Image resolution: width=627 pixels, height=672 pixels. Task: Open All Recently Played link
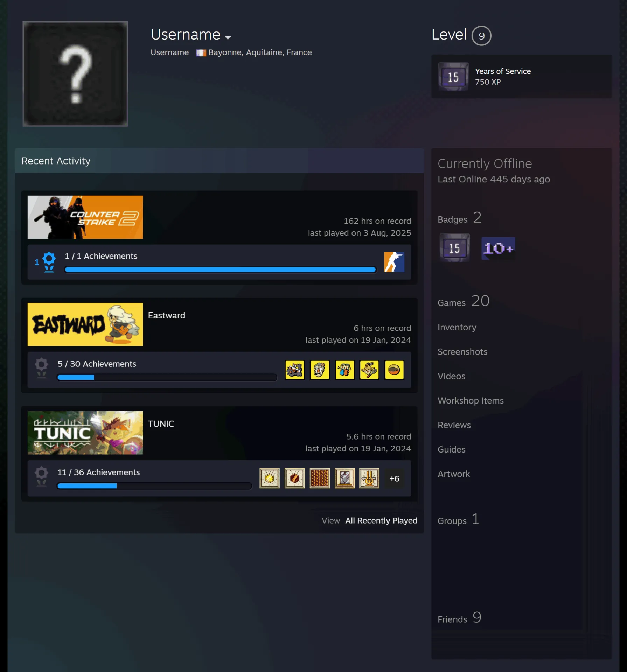pyautogui.click(x=381, y=521)
